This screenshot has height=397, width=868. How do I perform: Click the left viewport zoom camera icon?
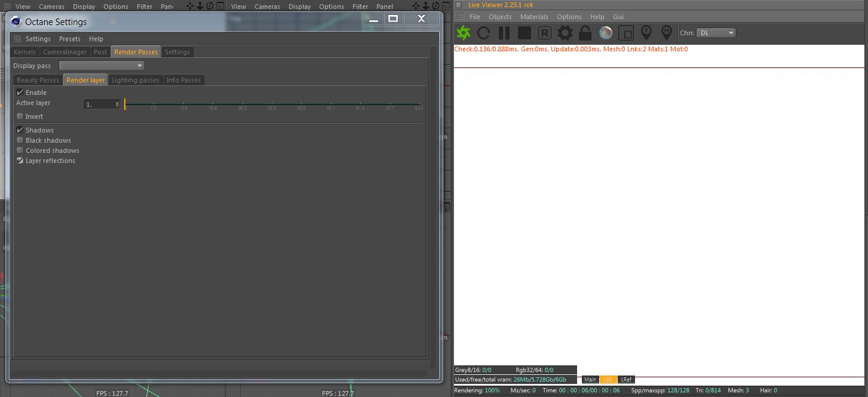tap(200, 6)
